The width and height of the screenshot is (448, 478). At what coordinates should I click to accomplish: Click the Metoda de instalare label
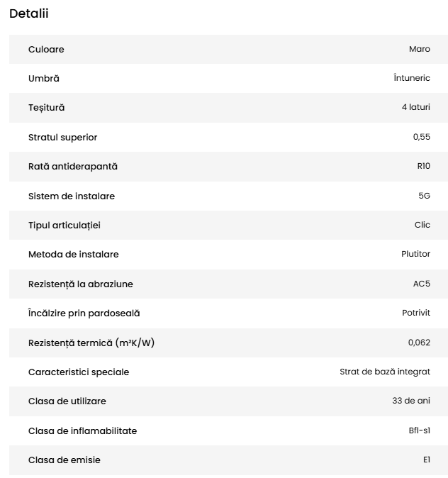[74, 255]
